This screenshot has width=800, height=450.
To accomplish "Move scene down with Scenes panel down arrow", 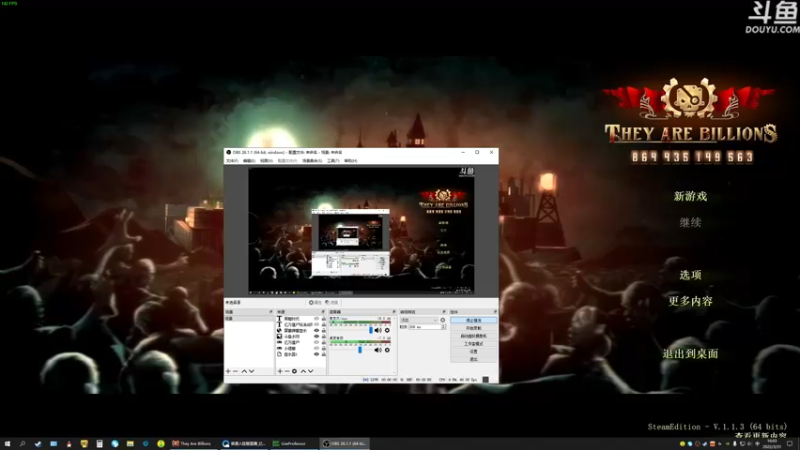I will coord(251,371).
